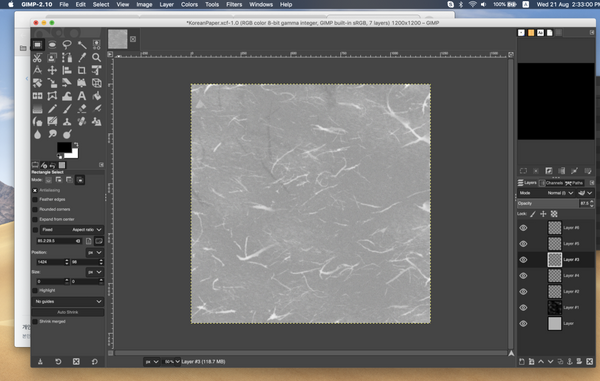Switch to the Channels tab
This screenshot has width=600, height=381.
tap(551, 183)
